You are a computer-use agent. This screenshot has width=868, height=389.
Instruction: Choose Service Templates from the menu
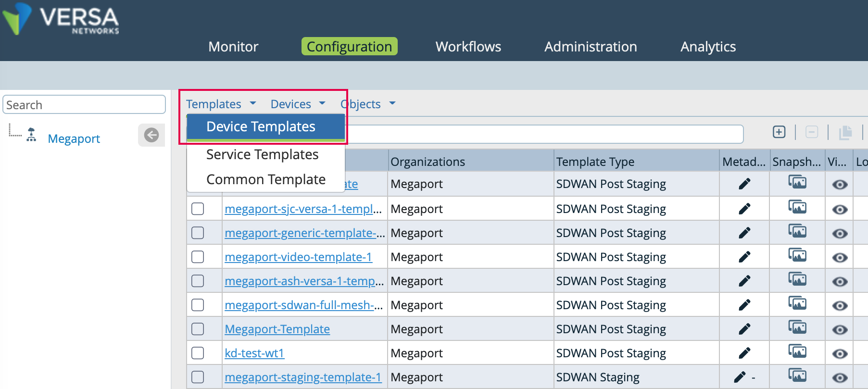tap(262, 154)
